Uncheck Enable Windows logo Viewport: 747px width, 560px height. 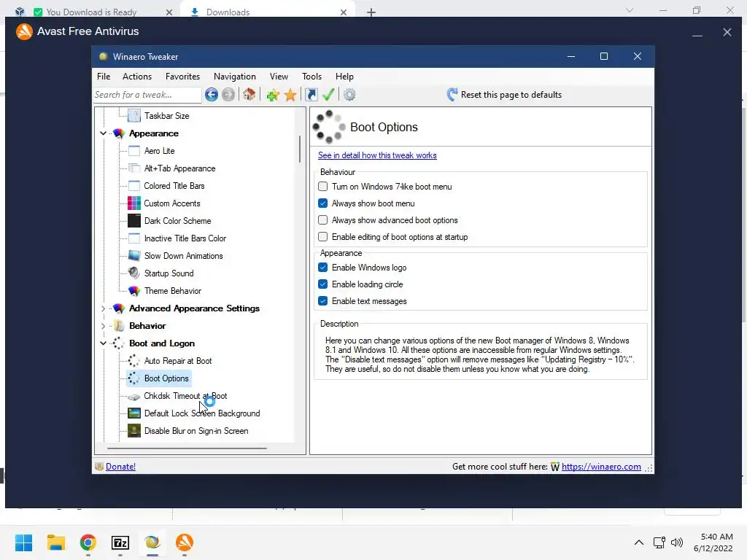click(323, 268)
